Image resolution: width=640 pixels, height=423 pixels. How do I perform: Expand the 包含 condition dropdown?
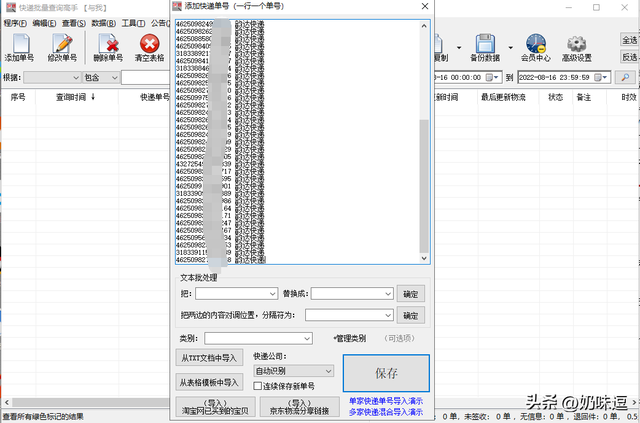tap(115, 77)
